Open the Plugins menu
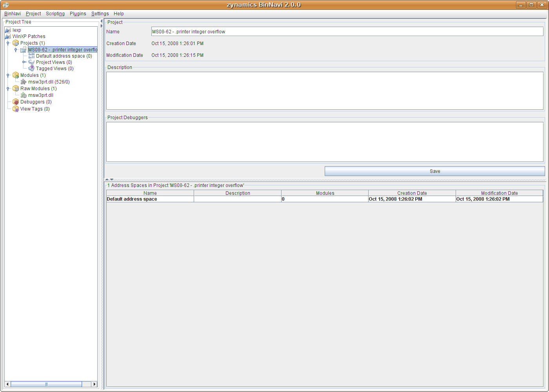 point(78,14)
